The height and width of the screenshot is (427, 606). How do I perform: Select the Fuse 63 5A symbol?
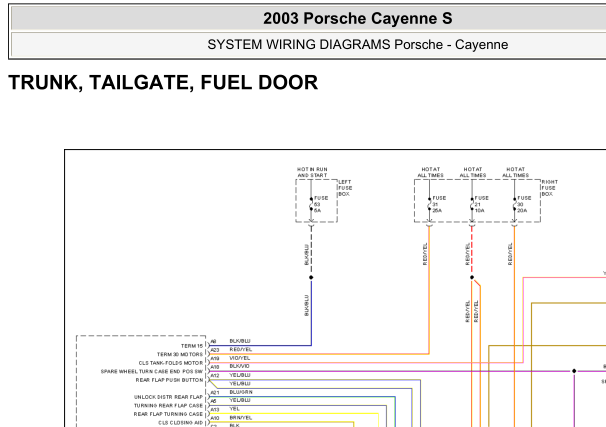(311, 204)
